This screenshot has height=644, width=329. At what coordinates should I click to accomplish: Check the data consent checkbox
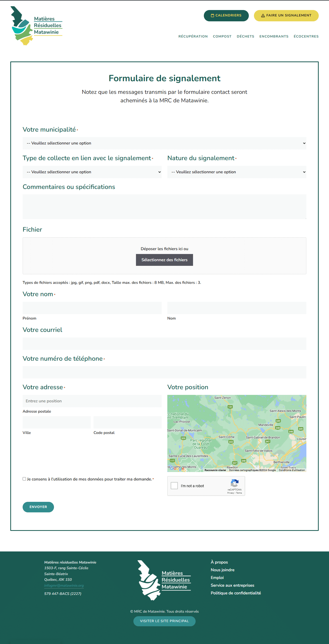pos(24,479)
